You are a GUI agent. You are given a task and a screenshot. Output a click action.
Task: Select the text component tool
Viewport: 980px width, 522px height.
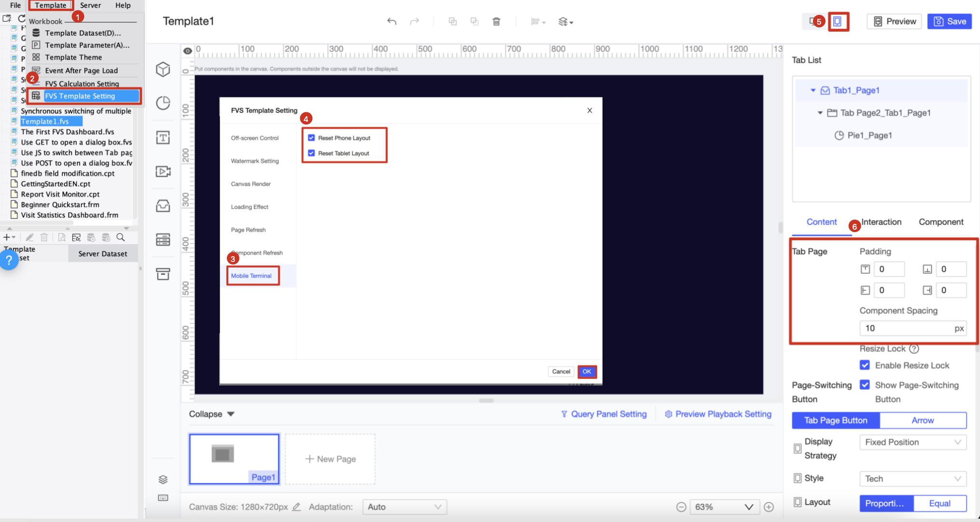[x=163, y=137]
